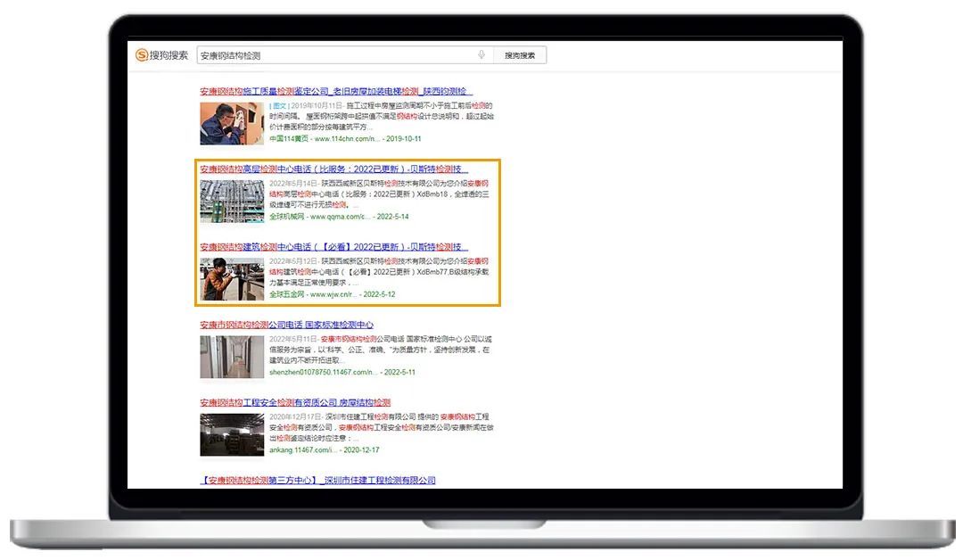Open thumbnail of worker inspecting wall
Image resolution: width=963 pixels, height=560 pixels.
coord(232,123)
